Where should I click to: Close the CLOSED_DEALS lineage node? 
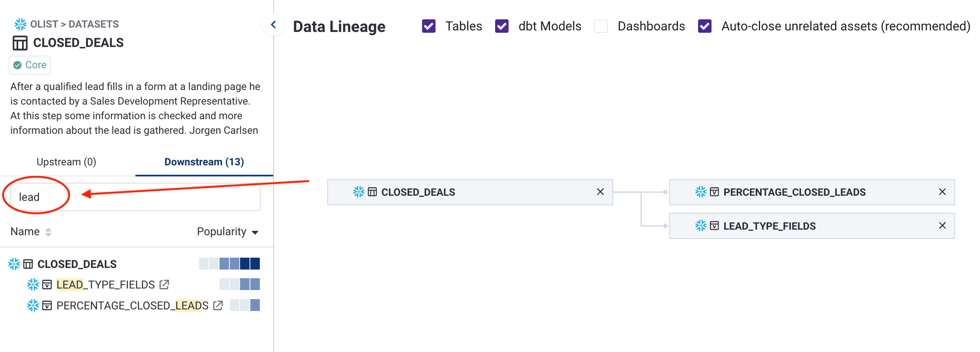click(600, 192)
